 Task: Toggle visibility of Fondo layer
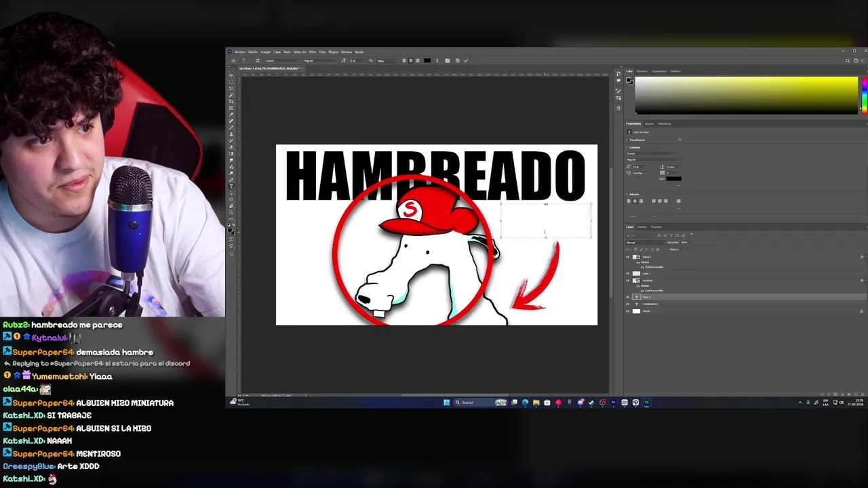point(628,311)
